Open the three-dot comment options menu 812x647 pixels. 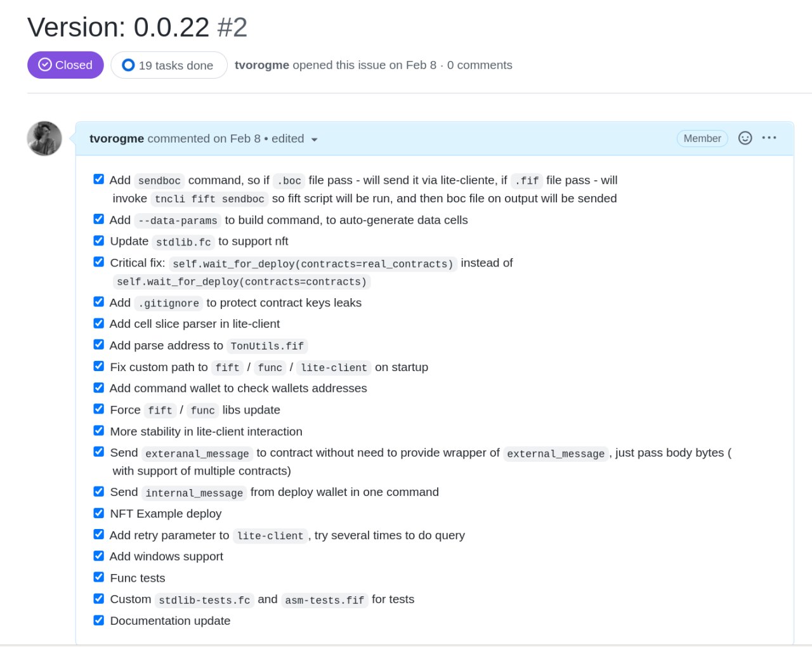point(769,138)
